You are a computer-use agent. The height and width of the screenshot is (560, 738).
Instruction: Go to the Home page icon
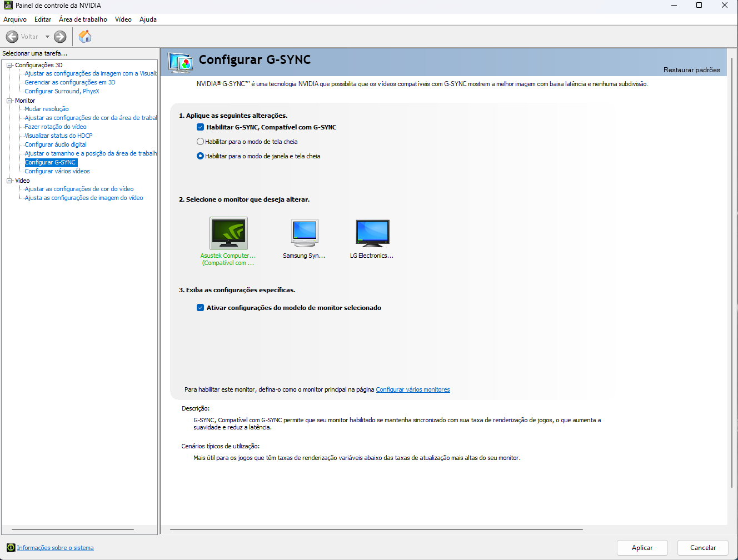point(85,37)
